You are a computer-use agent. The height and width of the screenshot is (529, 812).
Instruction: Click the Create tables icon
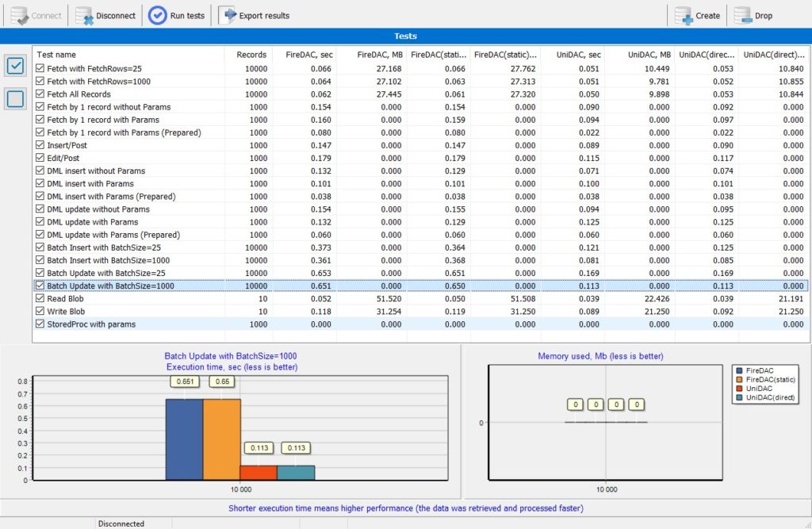pos(683,16)
